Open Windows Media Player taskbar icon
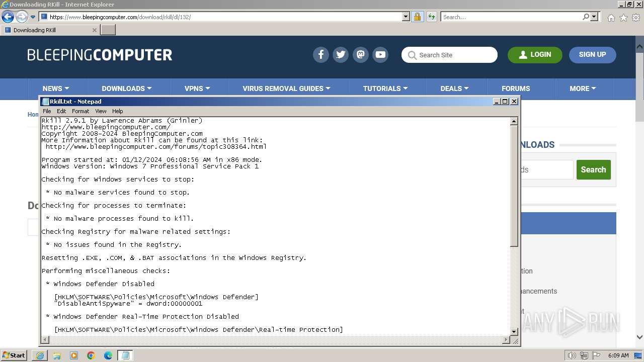Viewport: 644px width, 362px height. point(74,355)
